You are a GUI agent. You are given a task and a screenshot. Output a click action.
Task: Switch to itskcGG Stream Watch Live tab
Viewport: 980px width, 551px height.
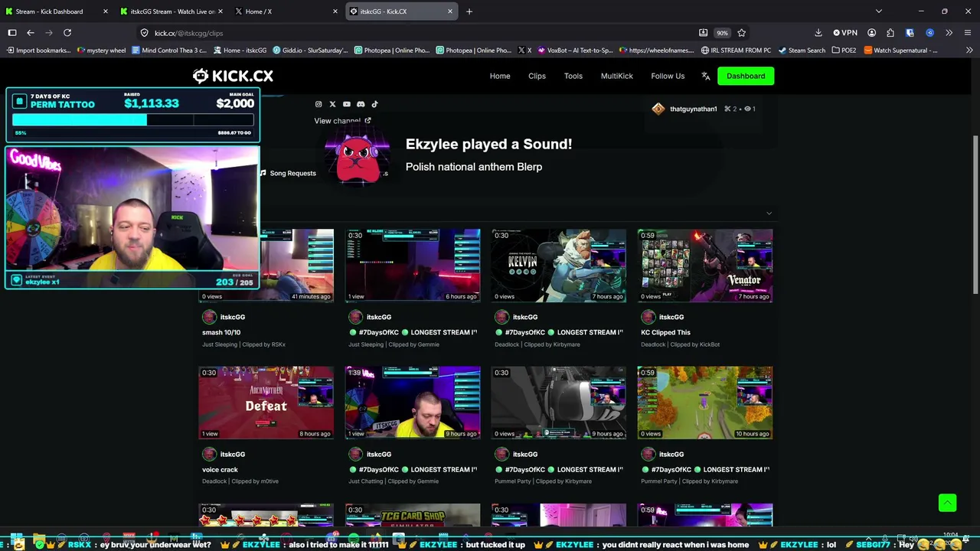coord(172,11)
